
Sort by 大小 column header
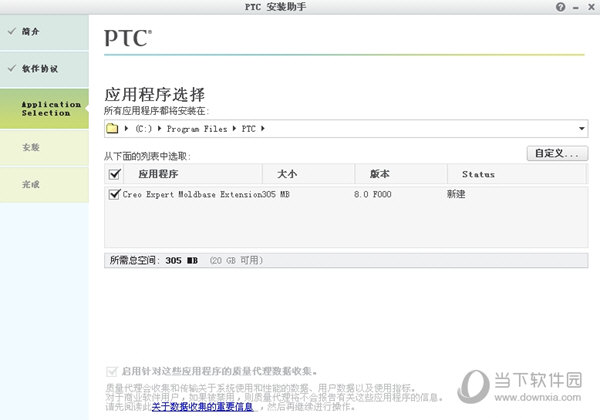point(308,174)
